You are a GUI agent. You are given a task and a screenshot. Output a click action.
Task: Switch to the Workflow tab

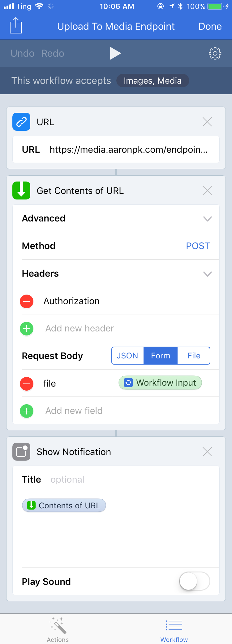click(174, 629)
